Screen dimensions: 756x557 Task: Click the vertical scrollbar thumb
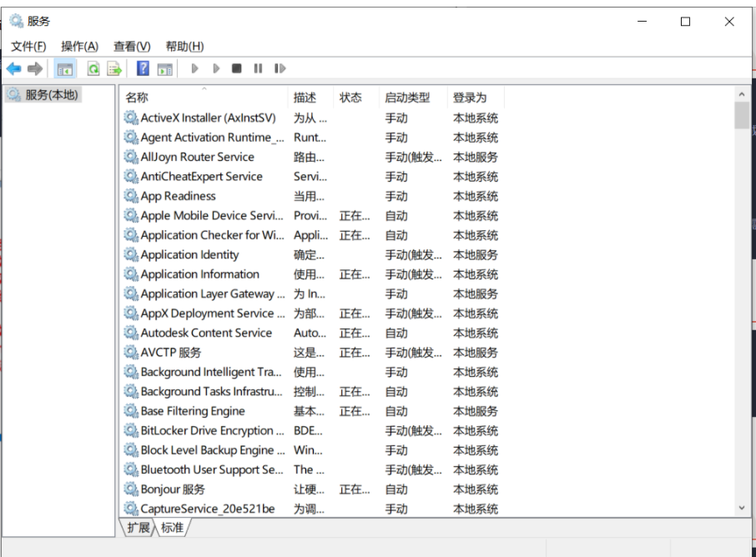(742, 115)
